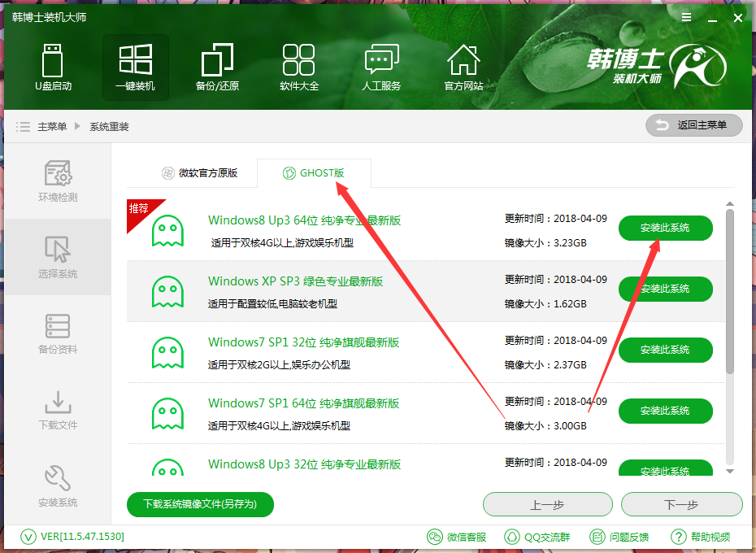The height and width of the screenshot is (553, 756).
Task: Open the hamburger menu in title bar
Action: point(687,18)
